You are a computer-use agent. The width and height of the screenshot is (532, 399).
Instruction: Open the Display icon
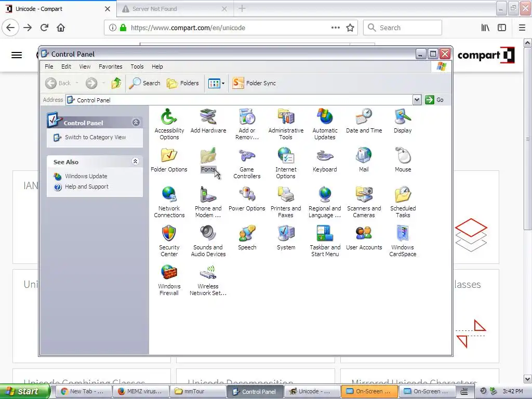point(403,121)
